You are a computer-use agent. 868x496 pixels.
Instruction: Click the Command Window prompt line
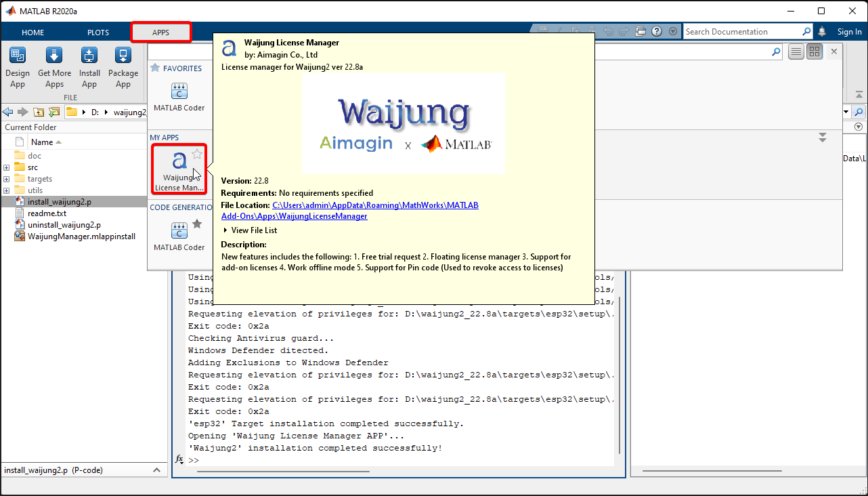pyautogui.click(x=399, y=460)
